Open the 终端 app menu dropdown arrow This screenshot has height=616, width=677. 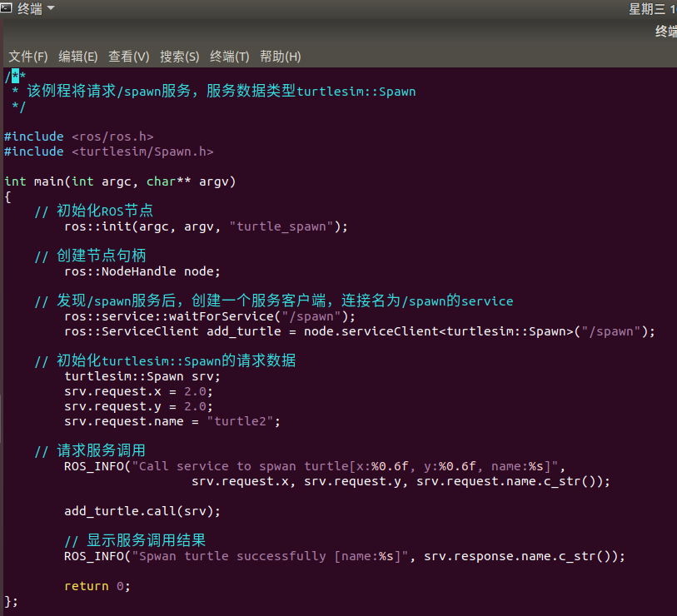tap(51, 7)
